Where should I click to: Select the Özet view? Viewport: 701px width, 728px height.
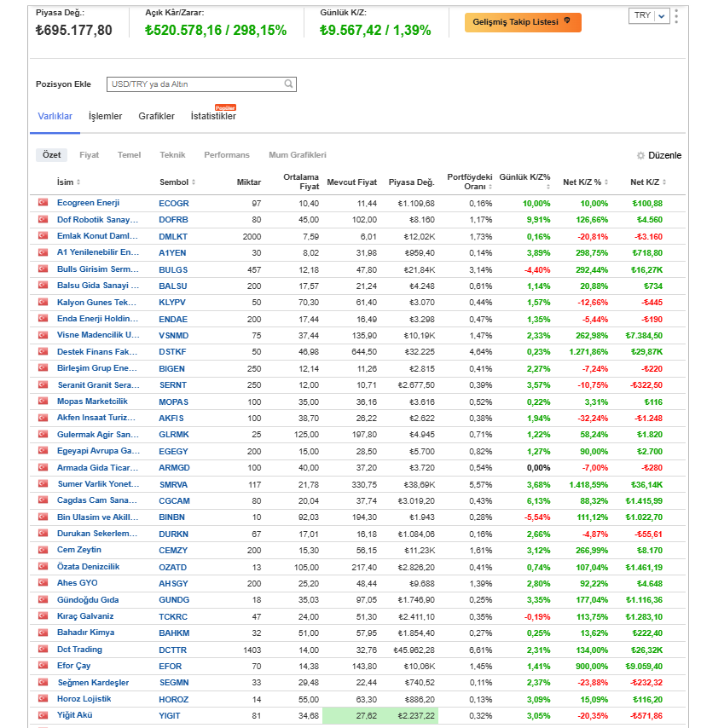(51, 155)
